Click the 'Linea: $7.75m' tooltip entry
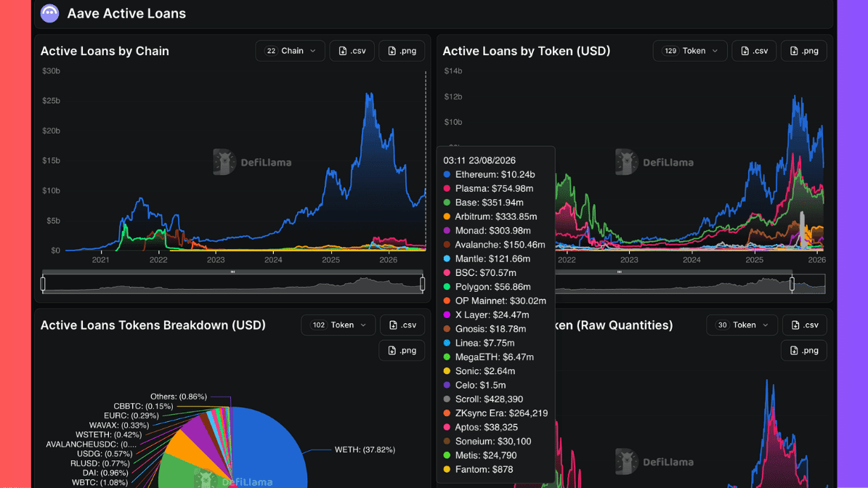Screen dimensions: 868x488 point(479,343)
